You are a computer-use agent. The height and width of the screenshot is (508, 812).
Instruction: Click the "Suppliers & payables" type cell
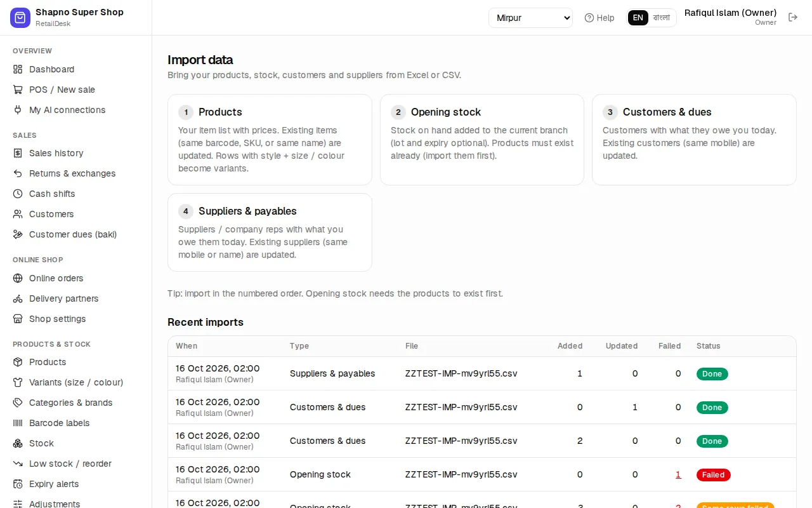click(332, 373)
